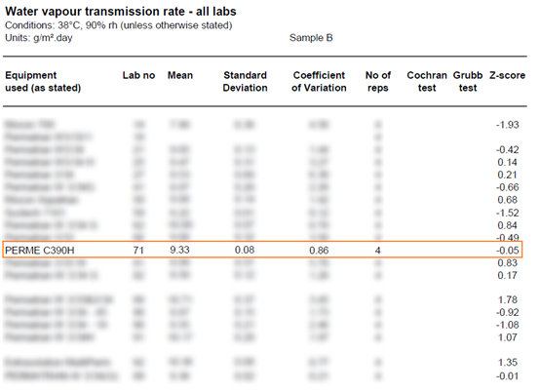
Task: Click the coefficient of variation 0.86
Action: [x=319, y=250]
